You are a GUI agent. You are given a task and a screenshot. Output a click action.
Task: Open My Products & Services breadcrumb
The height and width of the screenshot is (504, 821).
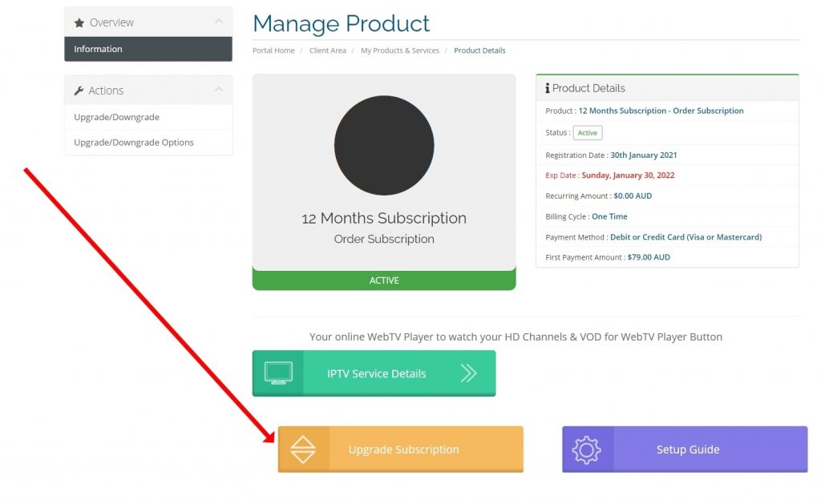pyautogui.click(x=400, y=50)
